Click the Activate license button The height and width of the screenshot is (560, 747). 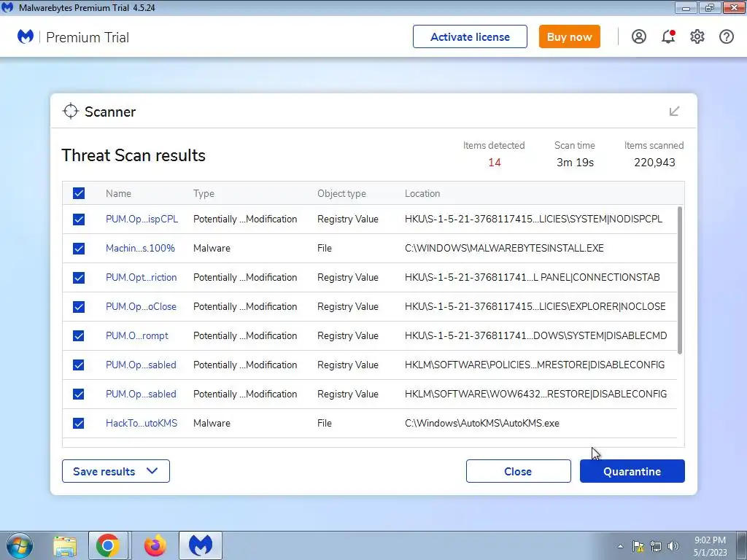click(x=470, y=36)
